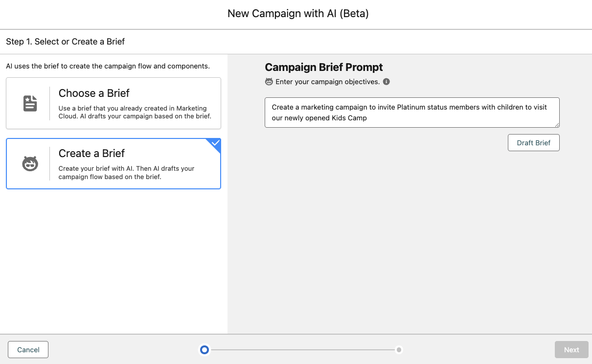Viewport: 592px width, 364px height.
Task: Jump to the second step progress dot
Action: (x=399, y=350)
